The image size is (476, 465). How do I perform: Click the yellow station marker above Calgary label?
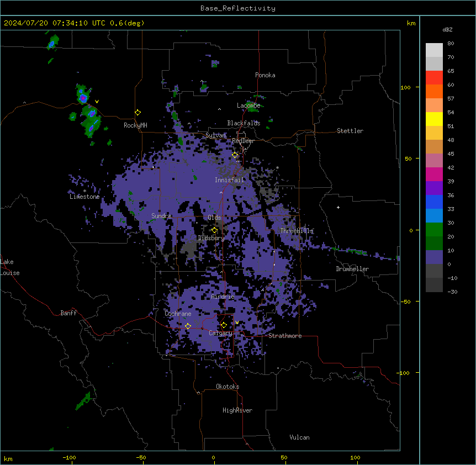tap(224, 325)
